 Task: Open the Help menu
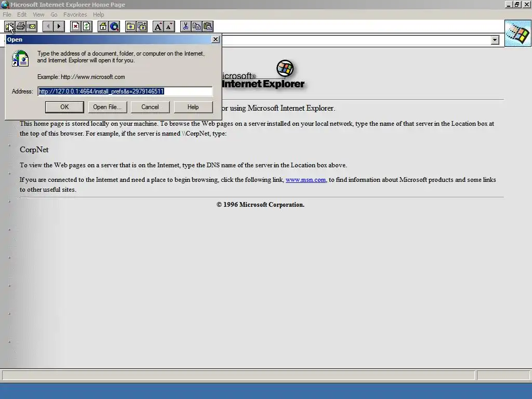pos(98,15)
